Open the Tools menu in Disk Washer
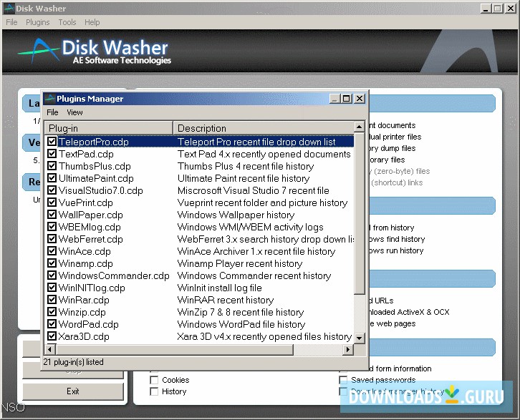This screenshot has height=420, width=520. 67,22
